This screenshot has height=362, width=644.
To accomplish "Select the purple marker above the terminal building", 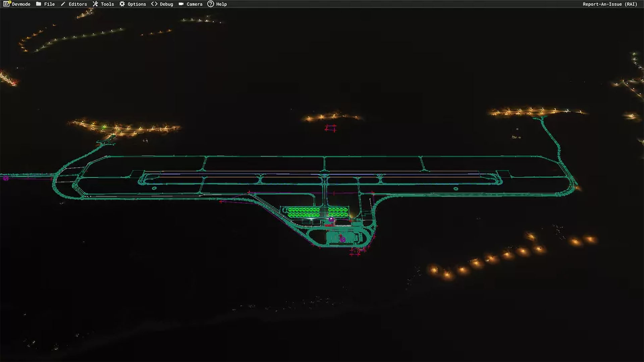I will point(331,219).
